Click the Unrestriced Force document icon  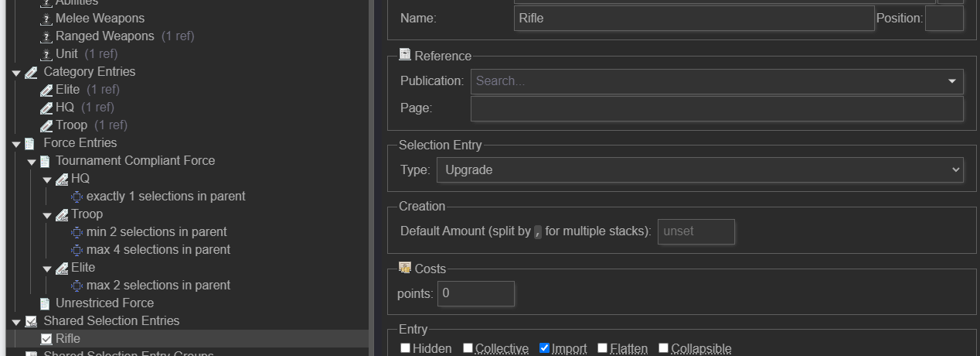pyautogui.click(x=45, y=303)
